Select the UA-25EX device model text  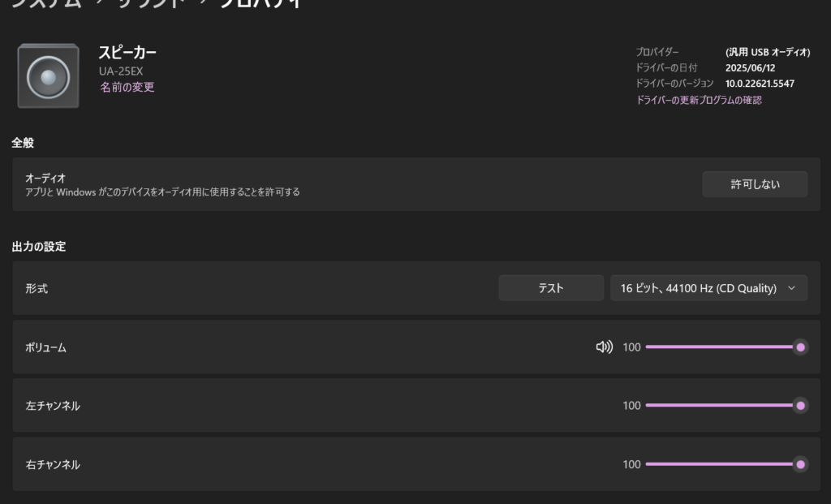click(121, 71)
